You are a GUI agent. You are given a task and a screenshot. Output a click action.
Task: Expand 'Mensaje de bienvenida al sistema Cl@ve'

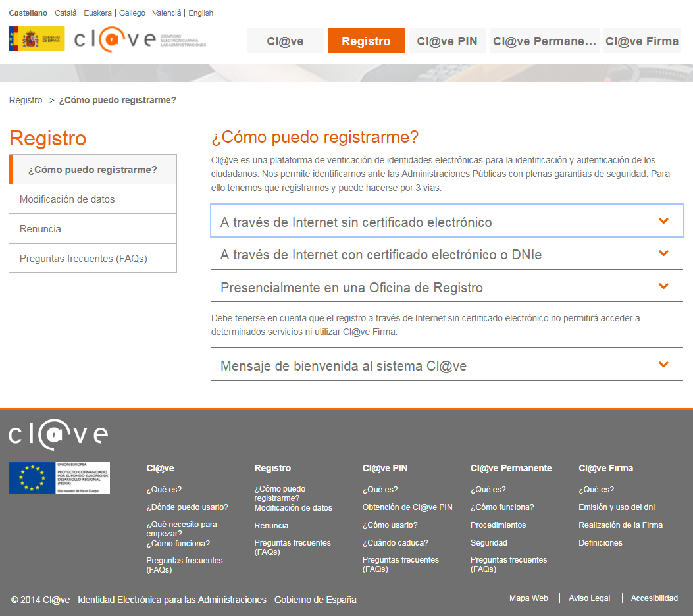coord(447,365)
